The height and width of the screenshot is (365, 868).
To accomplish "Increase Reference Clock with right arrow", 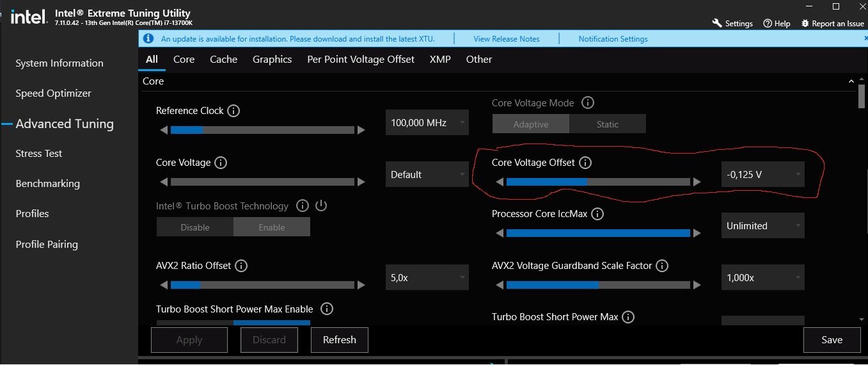I will [361, 130].
